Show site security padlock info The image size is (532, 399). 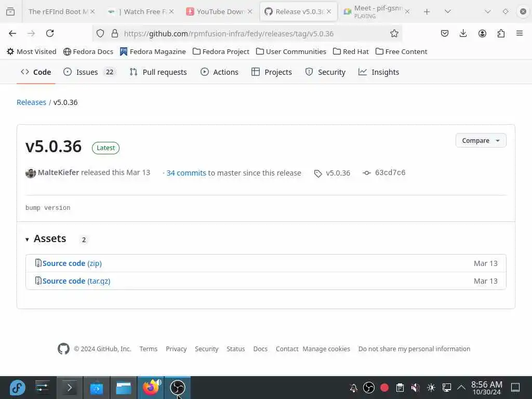click(x=115, y=33)
